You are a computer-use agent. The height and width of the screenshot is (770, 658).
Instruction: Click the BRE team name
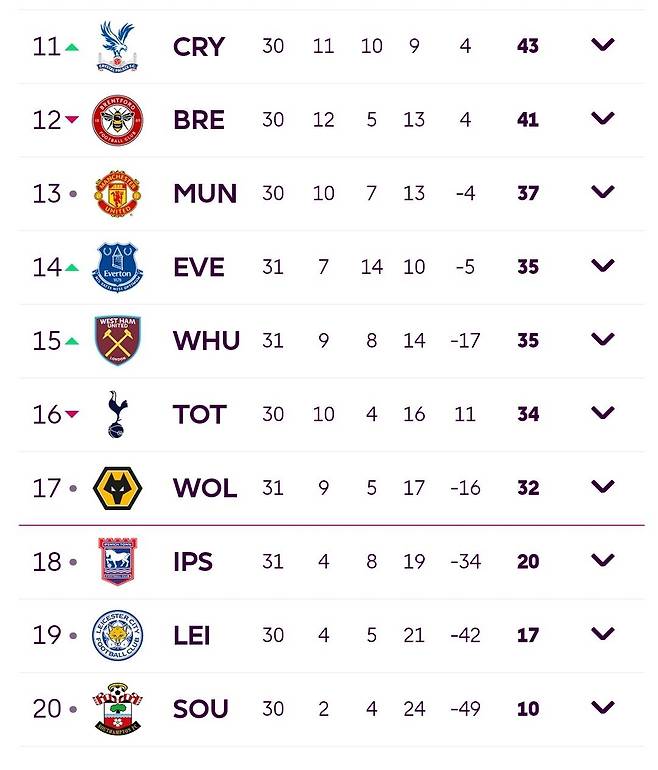(199, 121)
